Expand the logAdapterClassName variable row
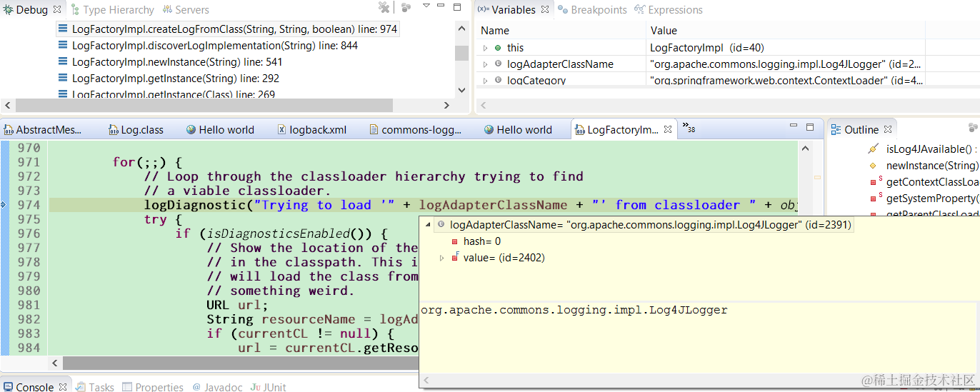This screenshot has height=392, width=980. pos(486,64)
